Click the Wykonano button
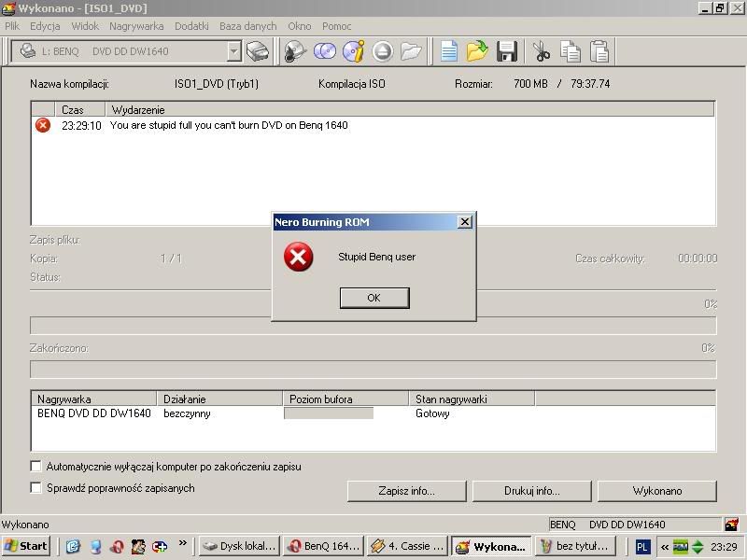This screenshot has height=560, width=747. coord(657,491)
